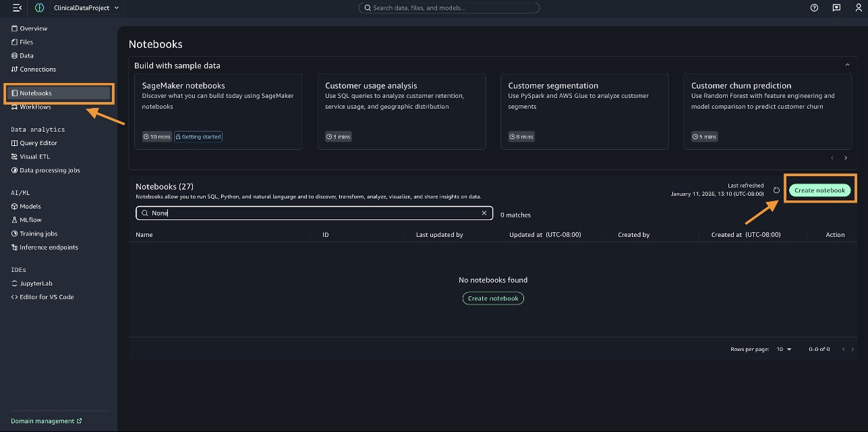Change the rows per page dropdown
This screenshot has height=432, width=868.
coord(784,349)
